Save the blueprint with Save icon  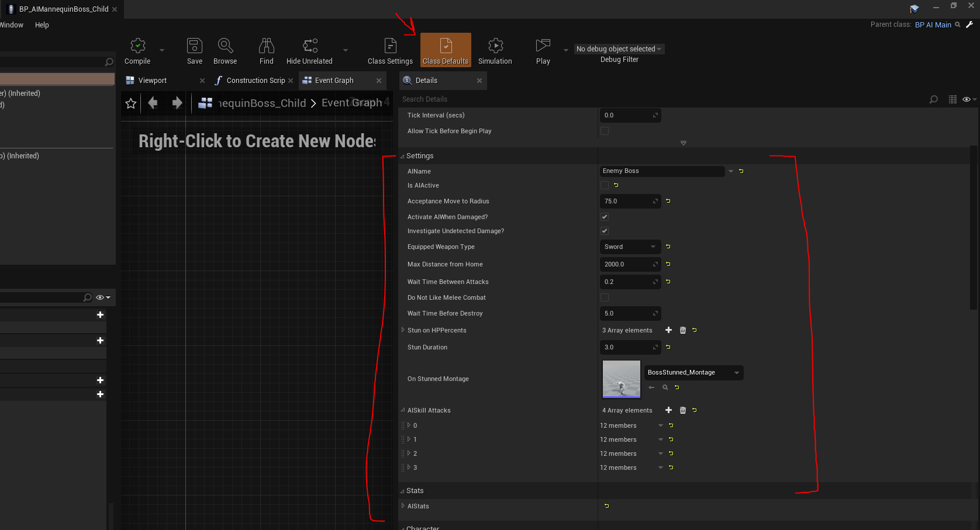195,51
